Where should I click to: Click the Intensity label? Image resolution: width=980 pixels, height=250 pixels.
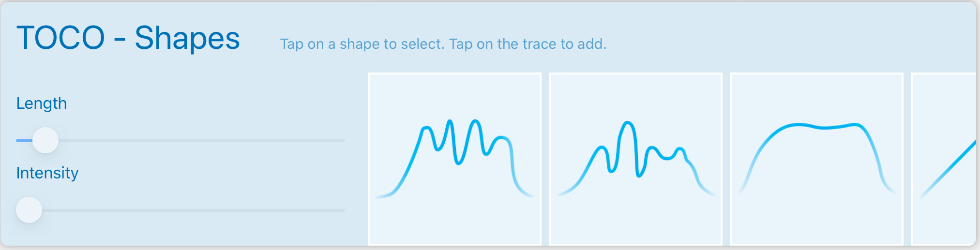coord(47,173)
